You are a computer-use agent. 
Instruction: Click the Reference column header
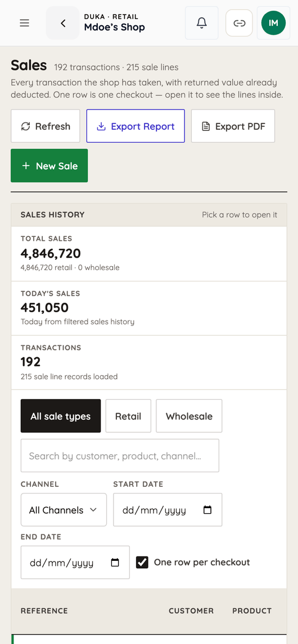[x=44, y=611]
